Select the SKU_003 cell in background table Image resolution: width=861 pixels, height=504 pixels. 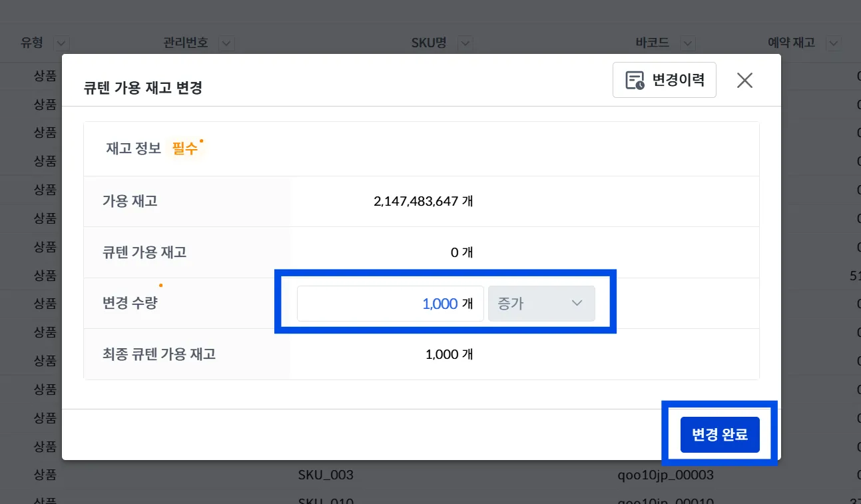point(326,475)
